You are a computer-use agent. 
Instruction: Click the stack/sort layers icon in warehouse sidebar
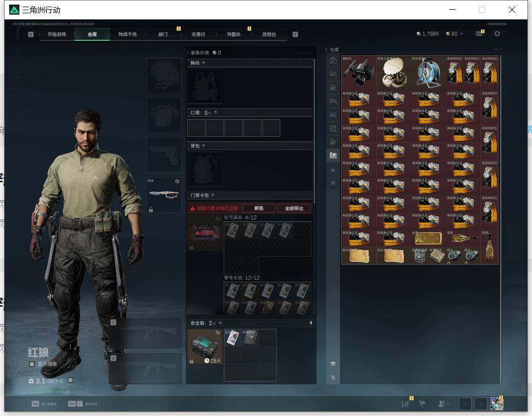[333, 364]
